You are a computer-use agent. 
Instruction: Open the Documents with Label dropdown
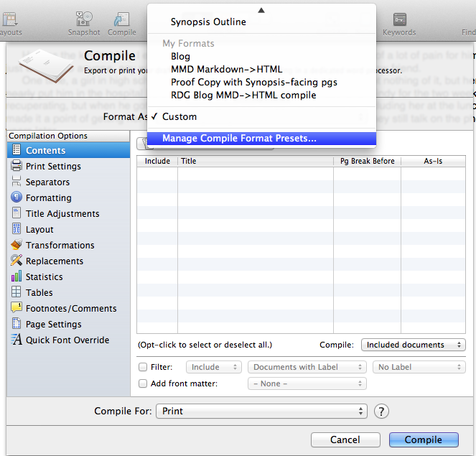click(x=307, y=367)
